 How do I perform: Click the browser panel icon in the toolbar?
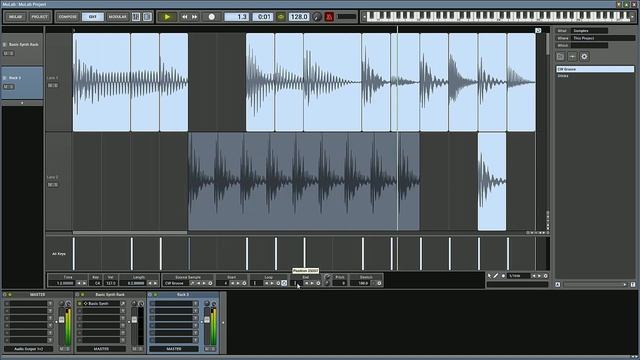[147, 17]
